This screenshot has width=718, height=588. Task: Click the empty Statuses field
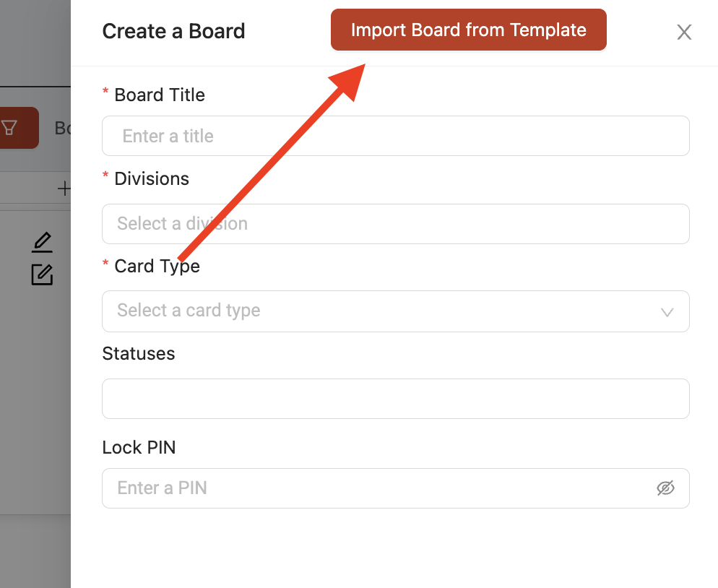396,399
